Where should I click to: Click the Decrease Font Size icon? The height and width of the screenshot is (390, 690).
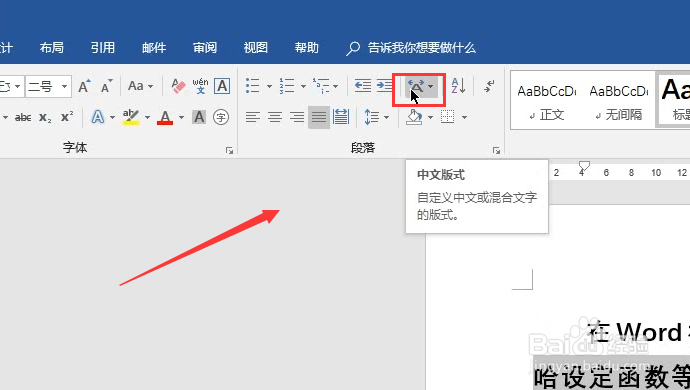tap(106, 86)
